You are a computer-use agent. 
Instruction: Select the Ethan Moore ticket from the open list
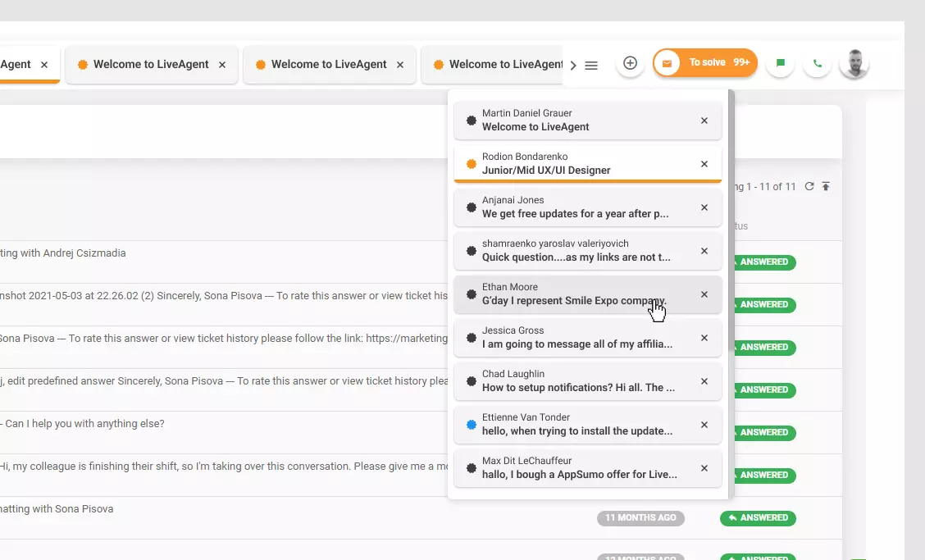coord(574,294)
